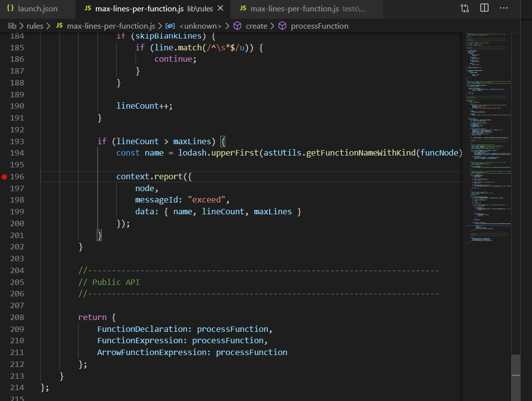This screenshot has height=401, width=532.
Task: Click JS icon on active editor tab
Action: click(88, 8)
